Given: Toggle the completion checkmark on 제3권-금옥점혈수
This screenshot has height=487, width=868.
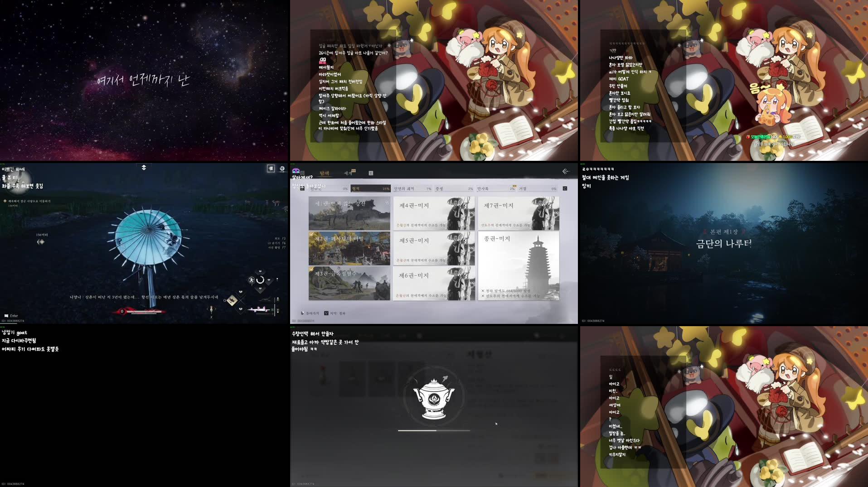Looking at the screenshot, I should (311, 269).
